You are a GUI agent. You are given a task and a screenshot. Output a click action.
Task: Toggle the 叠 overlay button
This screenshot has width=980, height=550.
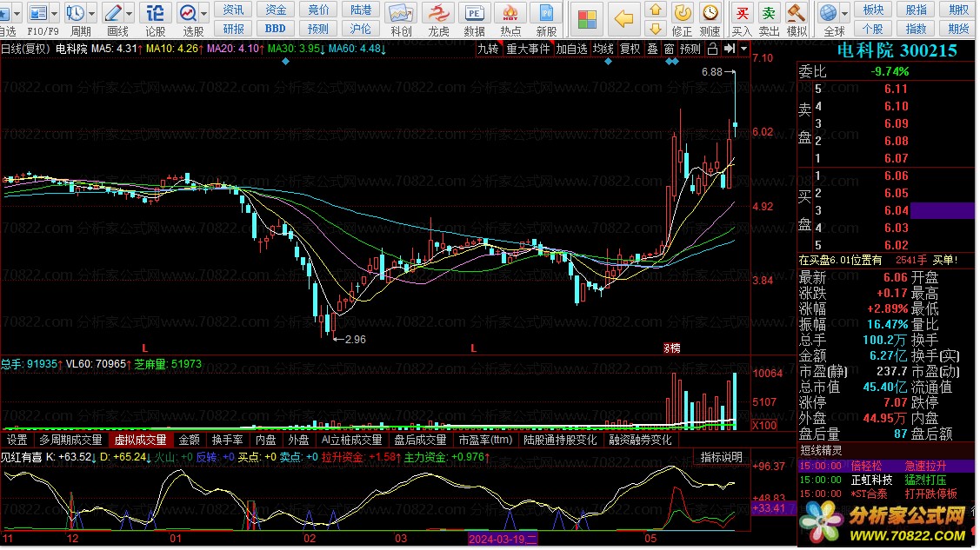652,49
